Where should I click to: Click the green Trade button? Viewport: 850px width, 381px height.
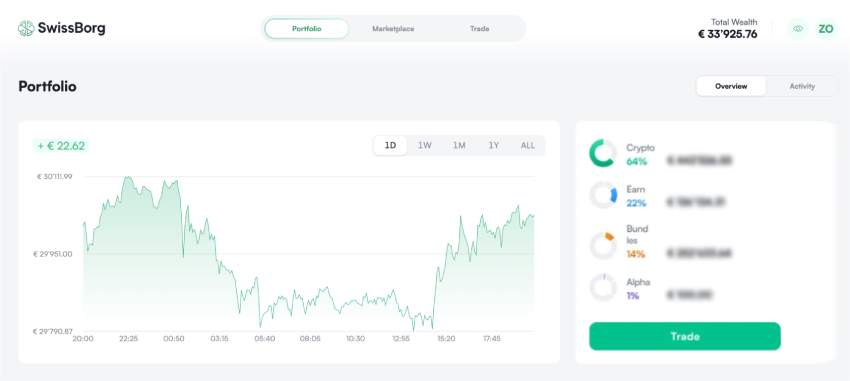click(x=685, y=336)
